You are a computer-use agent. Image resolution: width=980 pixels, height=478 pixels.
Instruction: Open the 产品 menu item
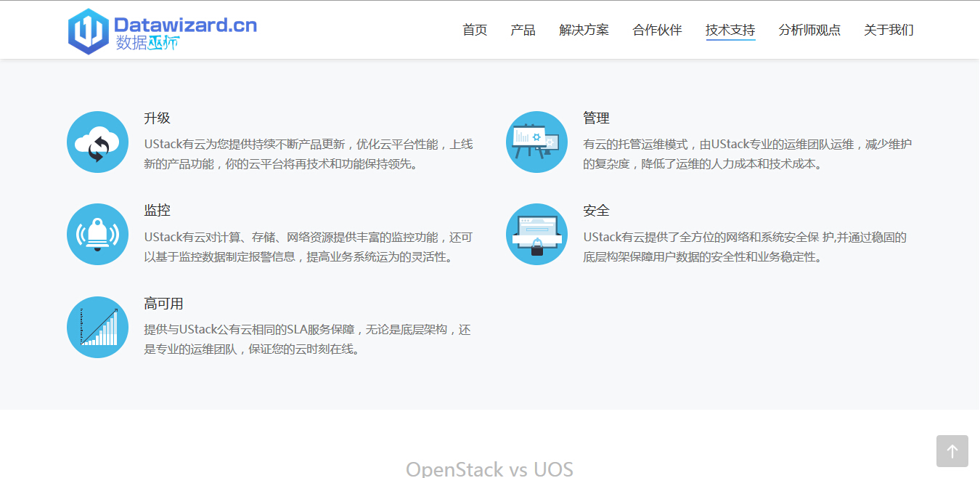click(x=523, y=30)
